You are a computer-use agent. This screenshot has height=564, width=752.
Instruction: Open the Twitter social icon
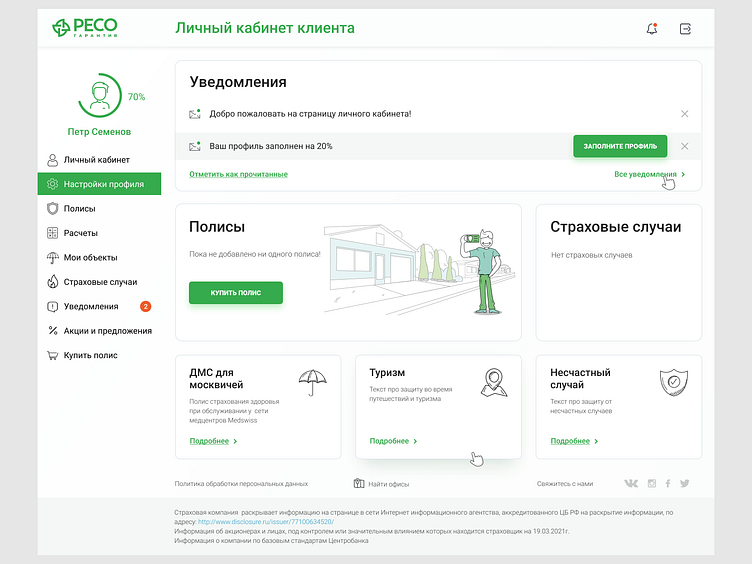pos(685,483)
